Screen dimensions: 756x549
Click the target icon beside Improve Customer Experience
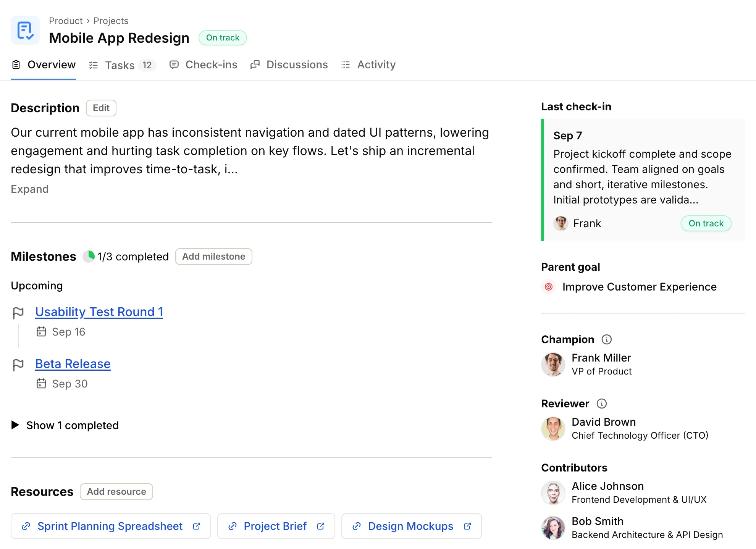tap(549, 287)
